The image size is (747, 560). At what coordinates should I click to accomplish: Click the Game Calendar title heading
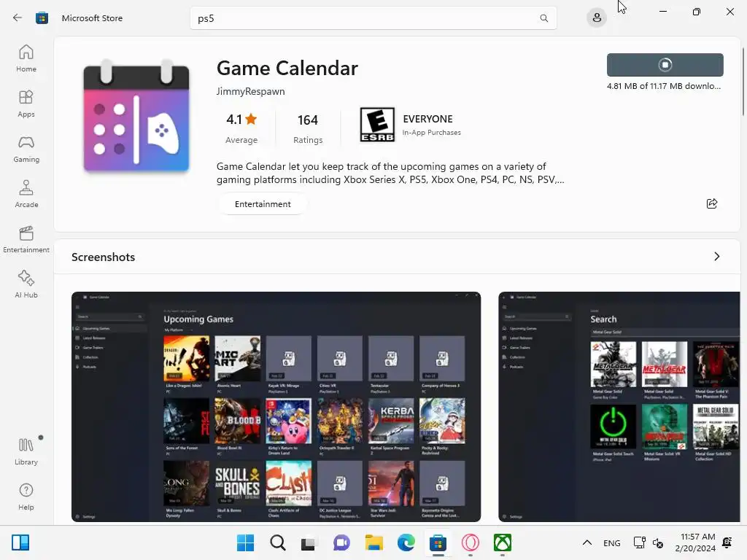click(x=287, y=68)
